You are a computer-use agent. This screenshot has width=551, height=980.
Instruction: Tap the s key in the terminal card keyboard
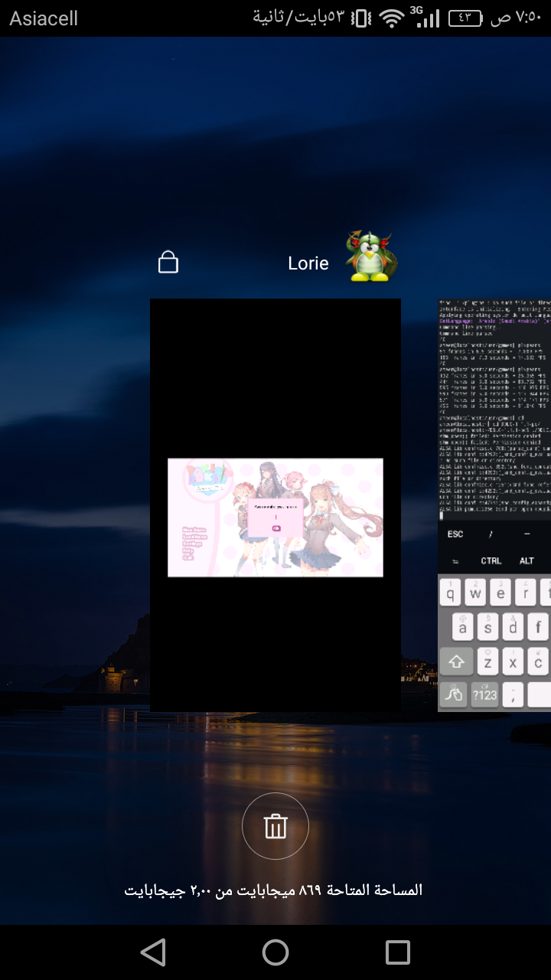487,627
